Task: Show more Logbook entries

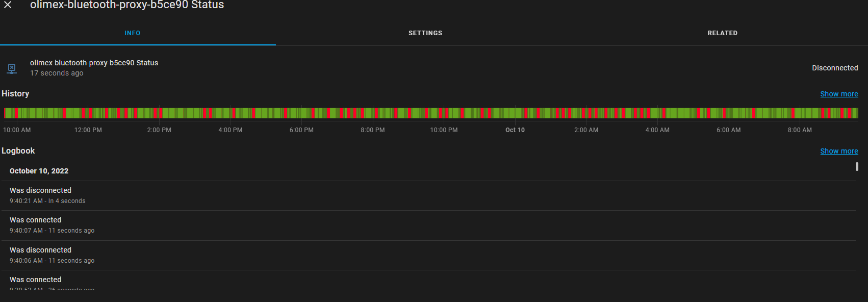Action: pos(839,151)
